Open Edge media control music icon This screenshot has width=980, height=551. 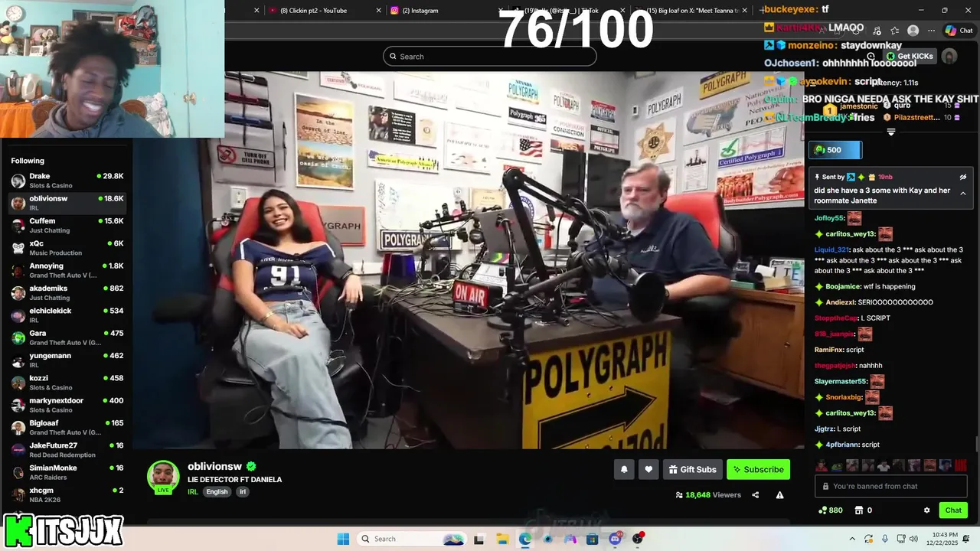[x=876, y=31]
